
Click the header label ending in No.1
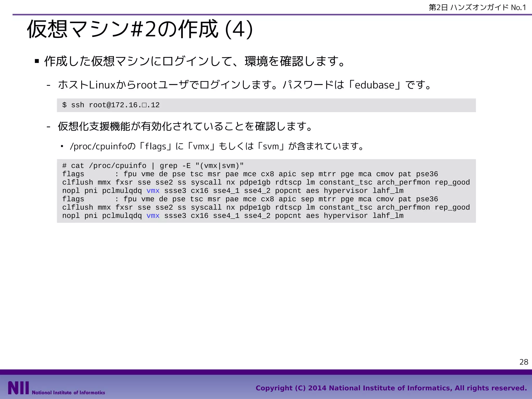click(x=477, y=8)
